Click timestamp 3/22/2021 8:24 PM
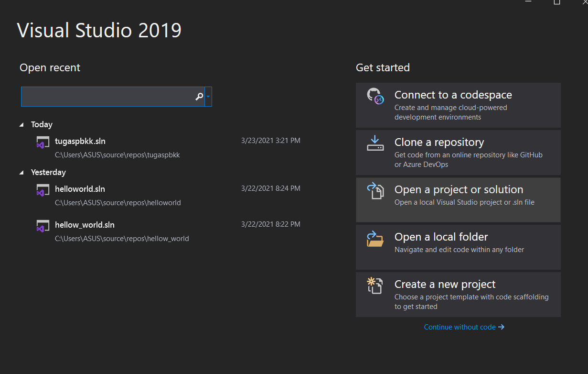Screen dimensions: 588x374 (271, 188)
